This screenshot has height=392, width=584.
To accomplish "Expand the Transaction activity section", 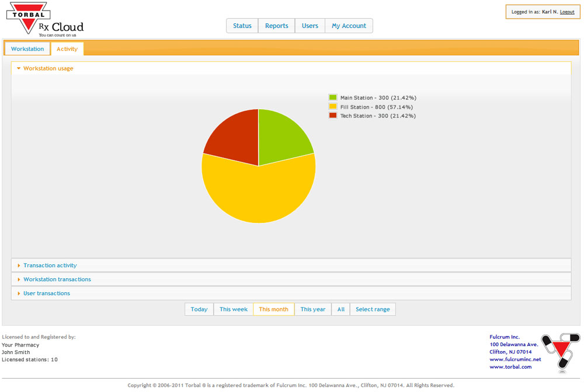I will tap(291, 265).
